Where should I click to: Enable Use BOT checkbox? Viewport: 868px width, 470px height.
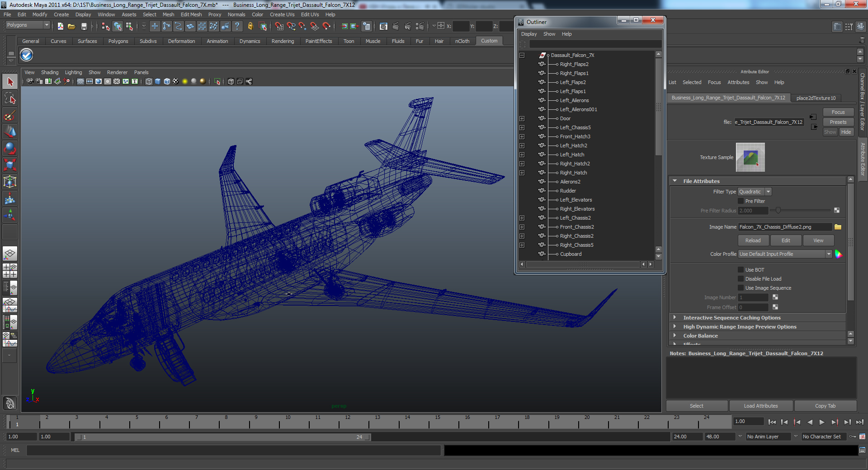(x=741, y=270)
